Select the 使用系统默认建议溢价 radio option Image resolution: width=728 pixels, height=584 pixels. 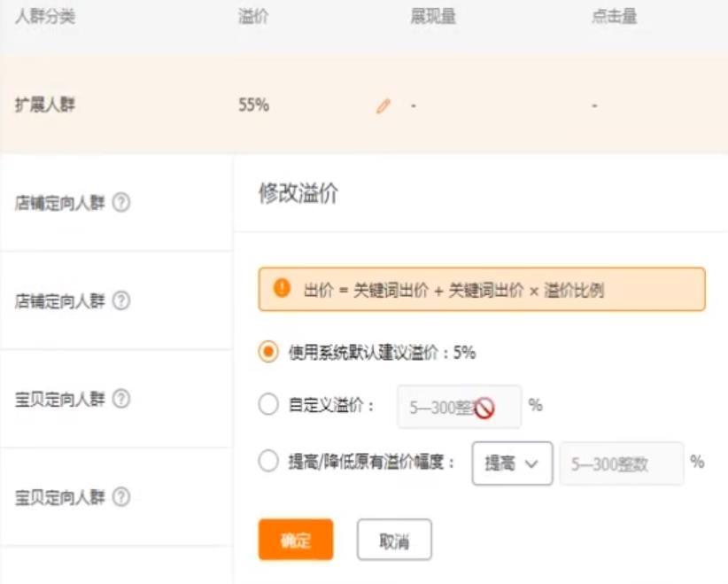[x=268, y=352]
